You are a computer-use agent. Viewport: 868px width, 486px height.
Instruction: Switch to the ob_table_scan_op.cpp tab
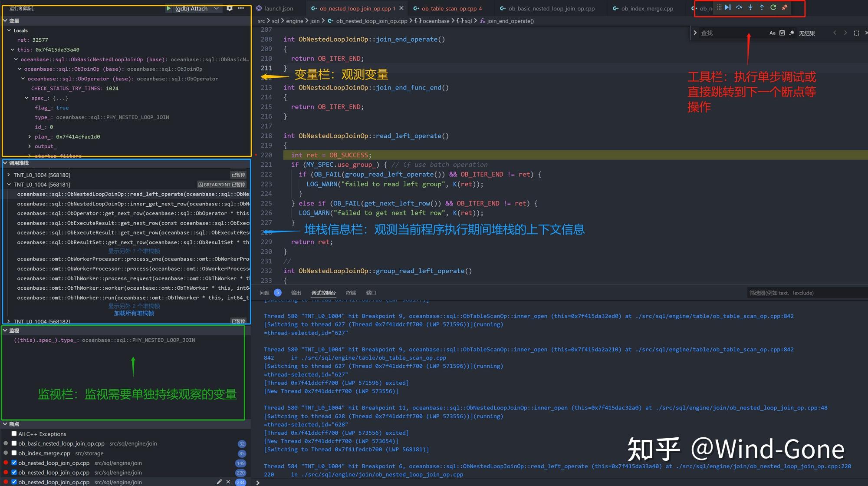[x=448, y=8]
